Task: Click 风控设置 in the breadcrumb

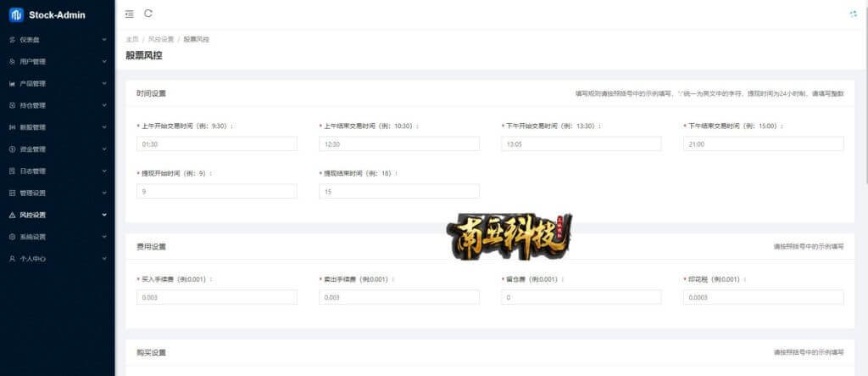Action: point(161,39)
